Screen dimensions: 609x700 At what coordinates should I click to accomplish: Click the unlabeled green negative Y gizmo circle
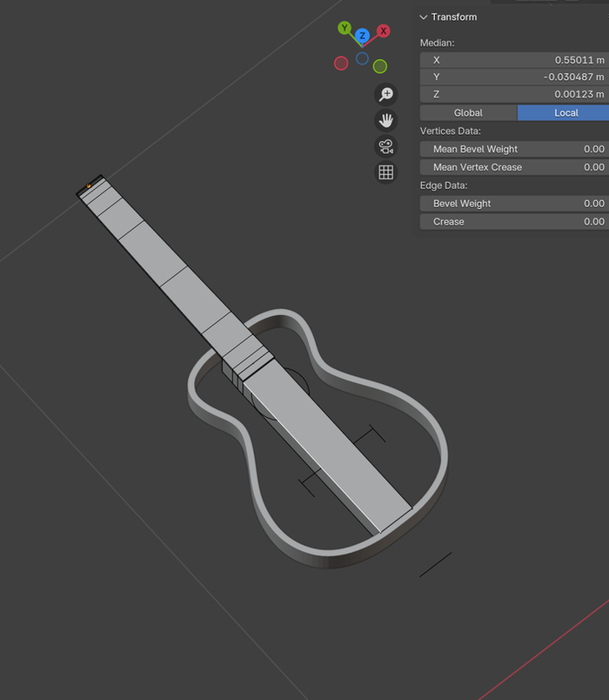[380, 66]
